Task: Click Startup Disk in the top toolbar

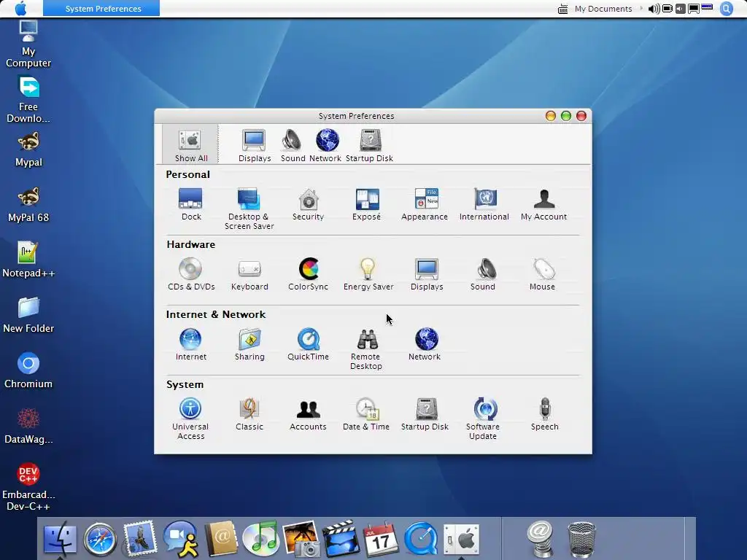Action: [370, 146]
